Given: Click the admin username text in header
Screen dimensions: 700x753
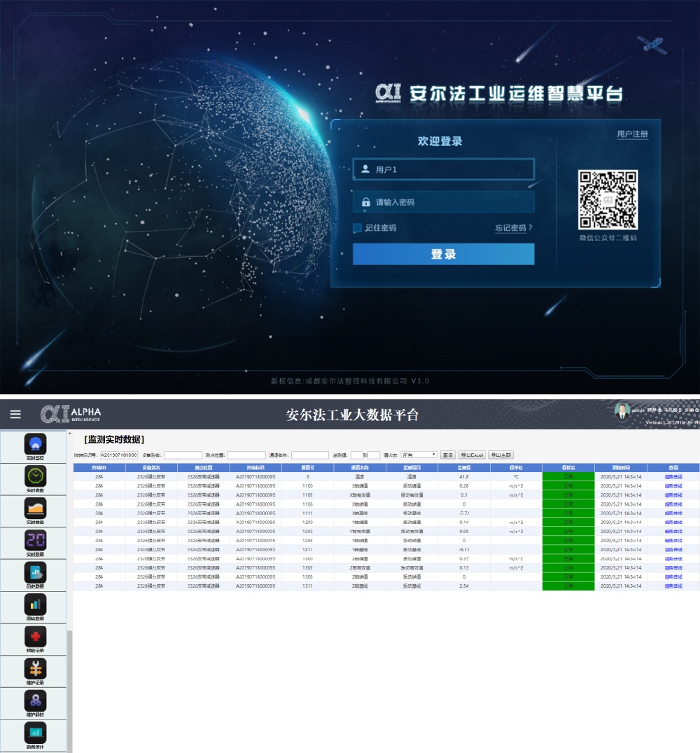Looking at the screenshot, I should tap(638, 410).
